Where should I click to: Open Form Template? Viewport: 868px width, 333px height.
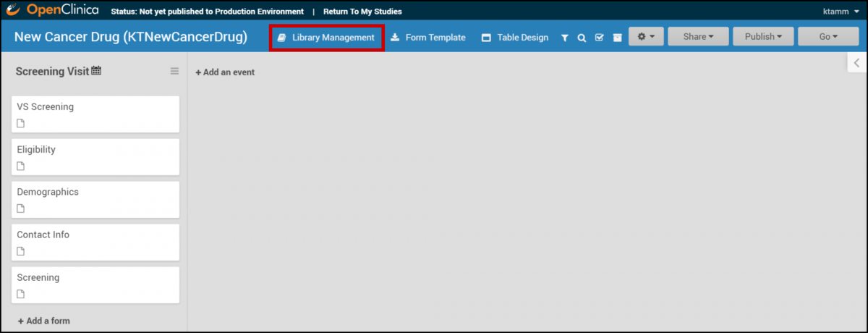[427, 38]
